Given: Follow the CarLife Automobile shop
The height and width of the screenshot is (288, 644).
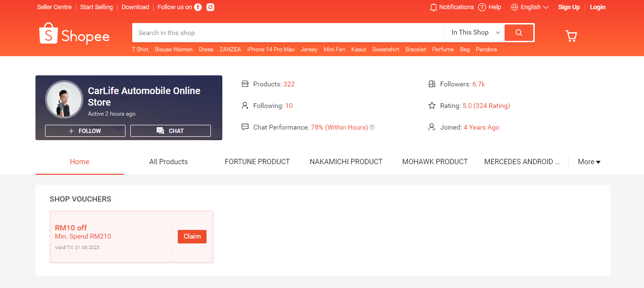Looking at the screenshot, I should (85, 131).
